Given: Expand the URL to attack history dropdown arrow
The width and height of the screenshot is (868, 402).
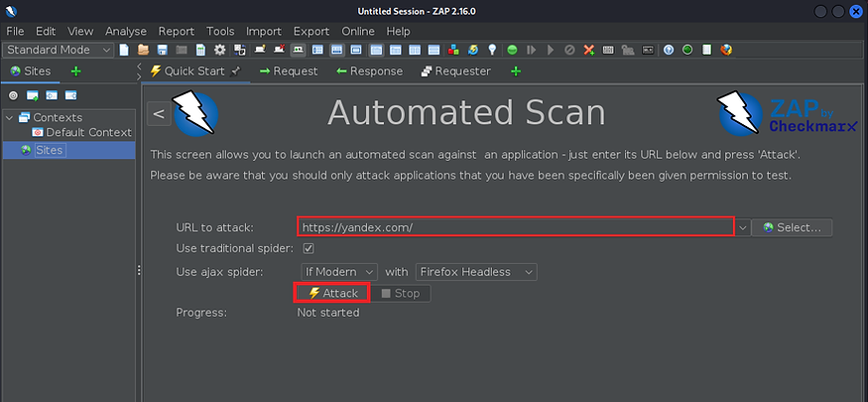Looking at the screenshot, I should pos(743,227).
